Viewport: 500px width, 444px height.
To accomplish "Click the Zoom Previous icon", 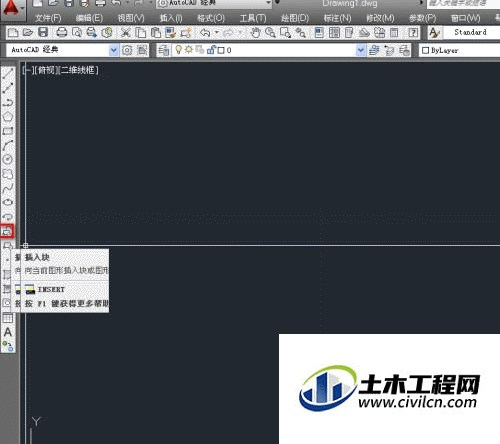I will point(301,33).
